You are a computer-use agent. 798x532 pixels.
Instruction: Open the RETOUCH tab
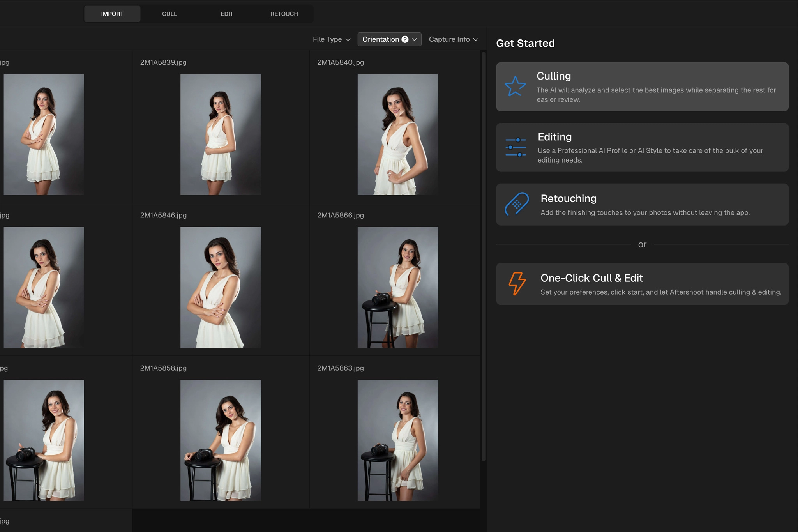pyautogui.click(x=284, y=14)
